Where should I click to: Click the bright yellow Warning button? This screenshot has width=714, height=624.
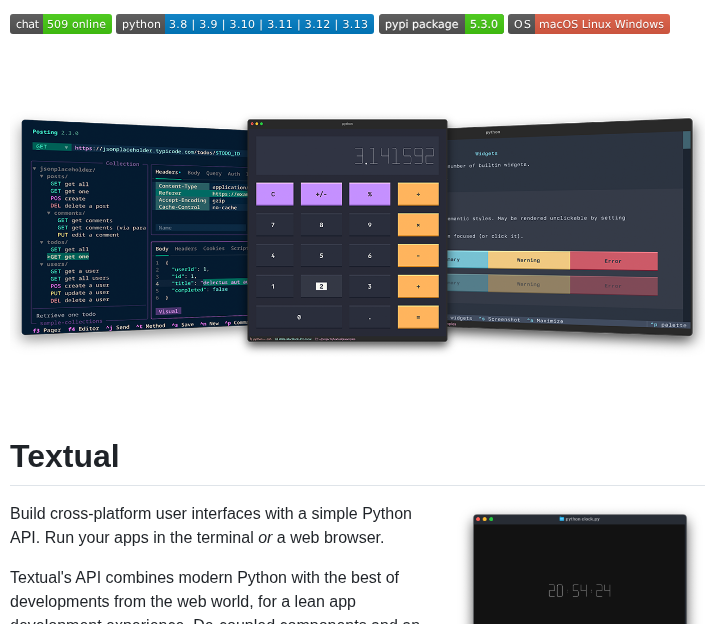(x=529, y=260)
